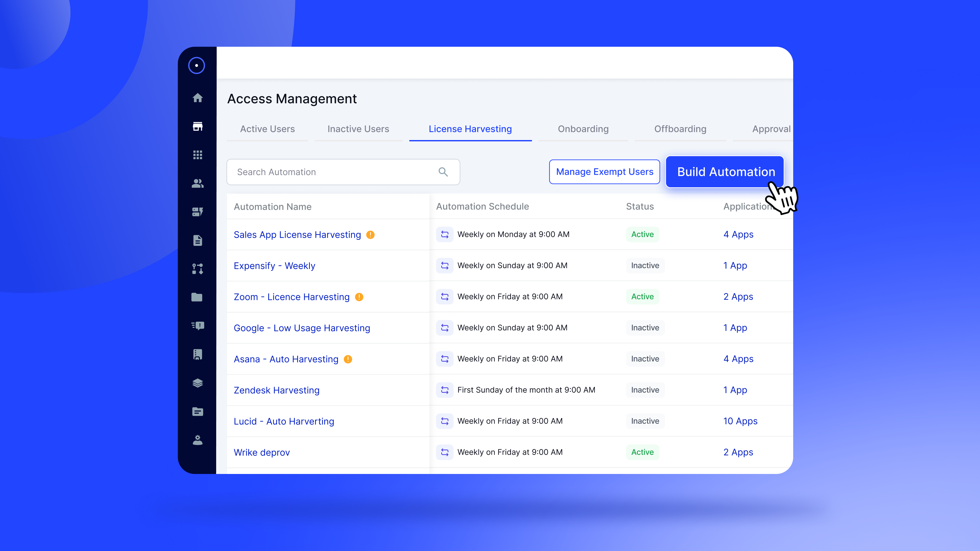Open the dashboard lightning icon in the sidebar
The image size is (980, 551).
[198, 212]
